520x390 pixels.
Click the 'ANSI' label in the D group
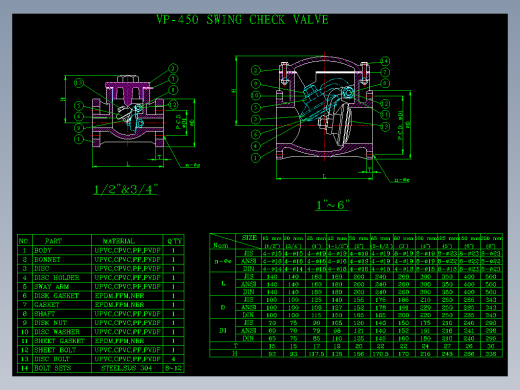click(x=249, y=307)
